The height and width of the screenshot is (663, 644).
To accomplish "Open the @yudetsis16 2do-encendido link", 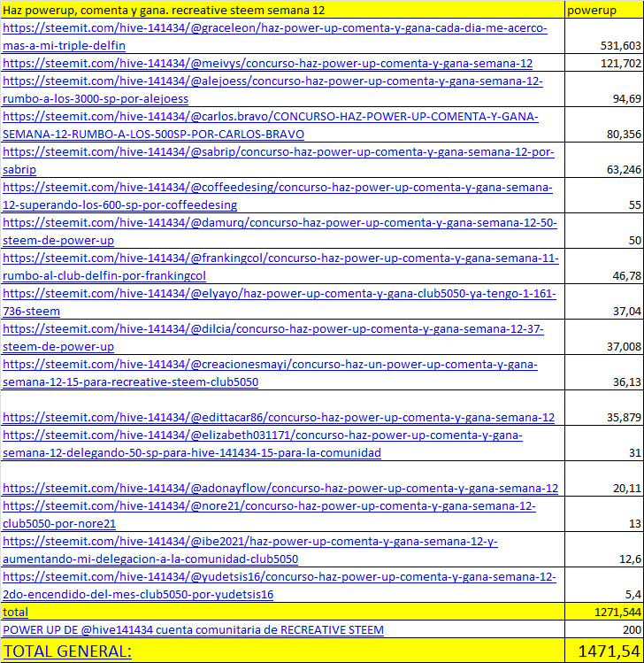I will (280, 586).
